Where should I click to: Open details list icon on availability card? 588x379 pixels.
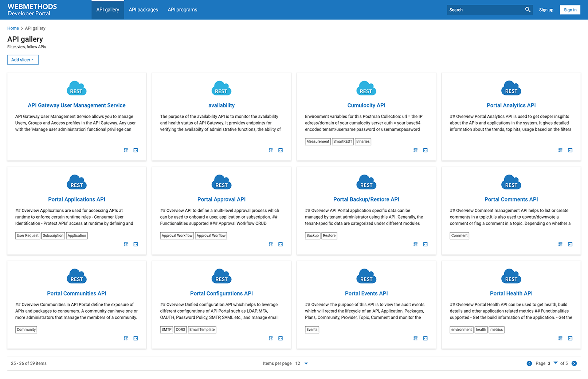tap(271, 150)
